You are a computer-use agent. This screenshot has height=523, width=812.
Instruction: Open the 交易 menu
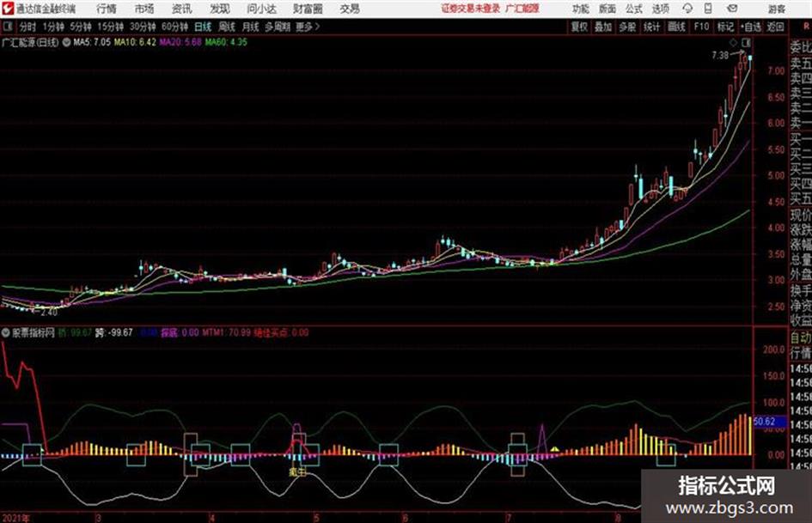[x=350, y=9]
